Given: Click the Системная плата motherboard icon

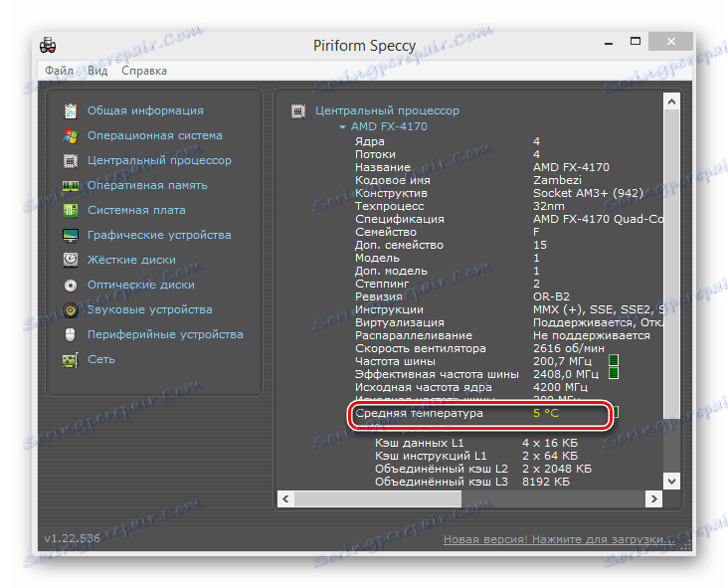Looking at the screenshot, I should click(x=71, y=210).
